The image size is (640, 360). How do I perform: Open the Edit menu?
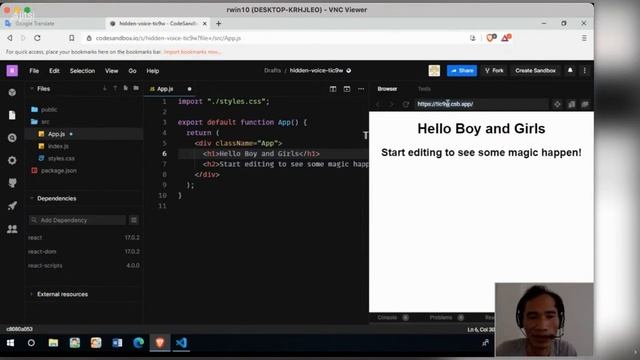(x=54, y=71)
